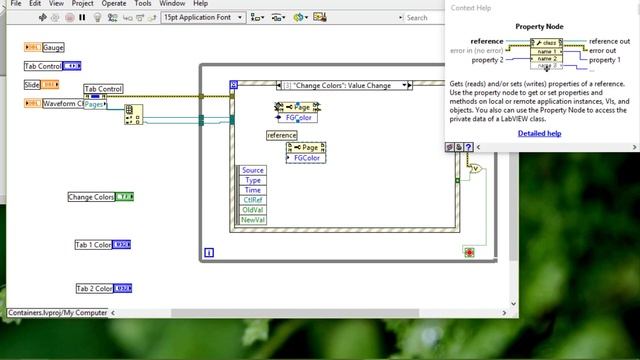640x360 pixels.
Task: Open the View menu
Action: point(56,4)
